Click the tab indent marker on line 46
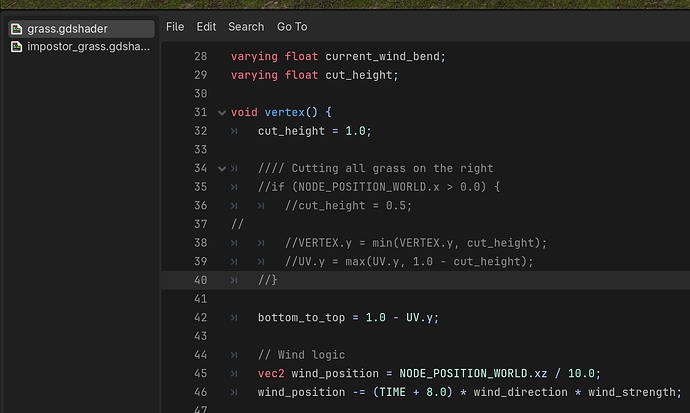690x413 pixels. point(234,392)
